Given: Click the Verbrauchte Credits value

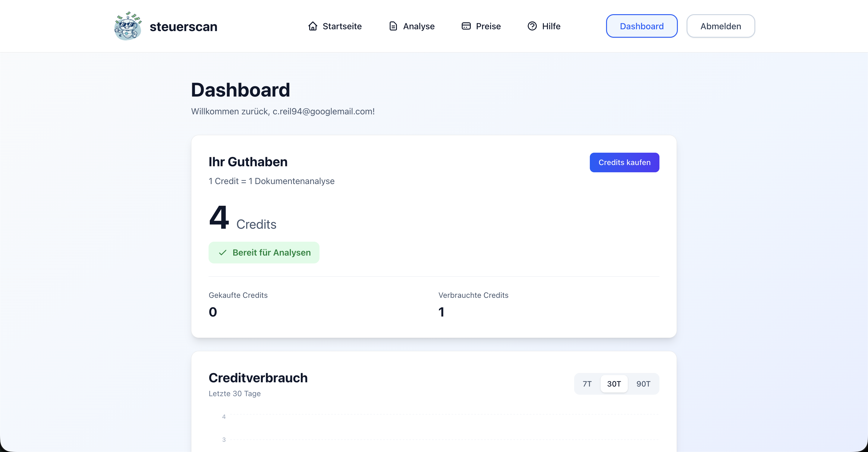Looking at the screenshot, I should click(441, 312).
